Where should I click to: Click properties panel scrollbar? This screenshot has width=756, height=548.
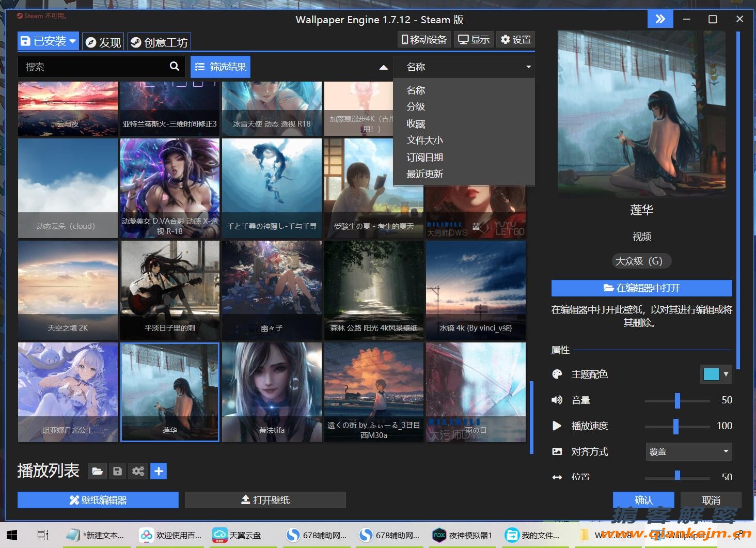pos(738,200)
